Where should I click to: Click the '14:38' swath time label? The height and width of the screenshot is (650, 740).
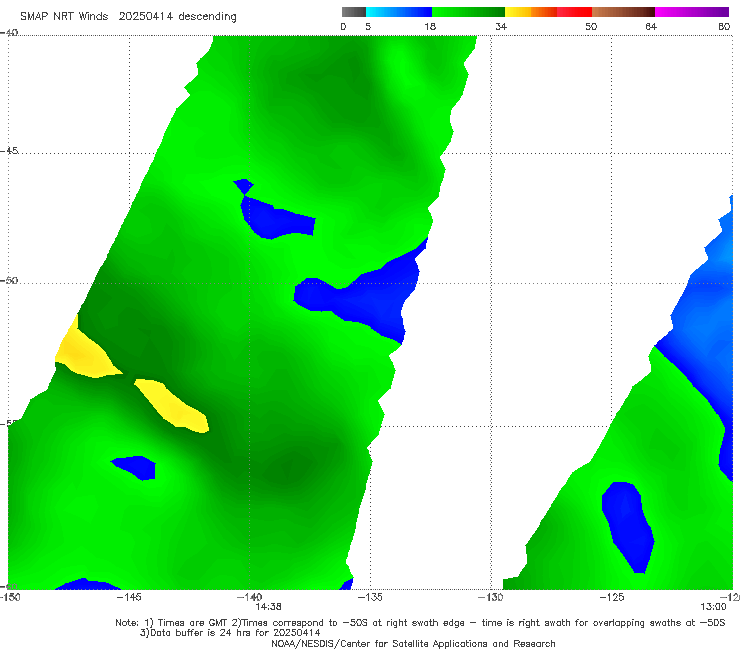269,606
